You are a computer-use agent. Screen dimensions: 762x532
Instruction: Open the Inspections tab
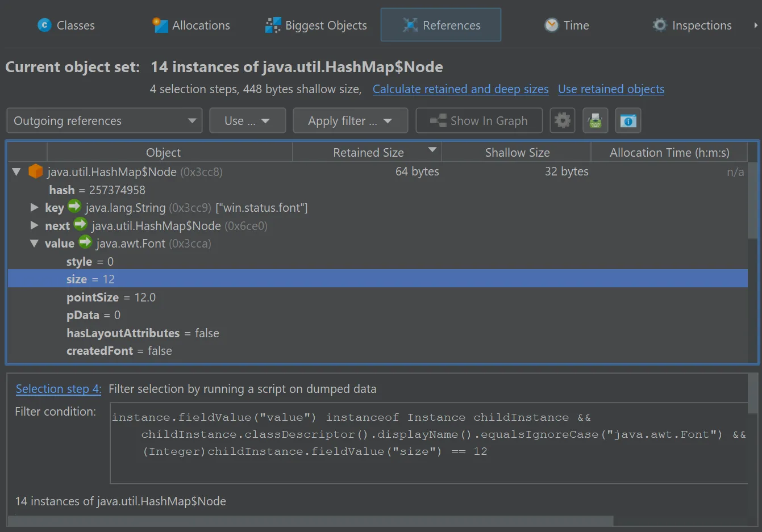pyautogui.click(x=692, y=26)
